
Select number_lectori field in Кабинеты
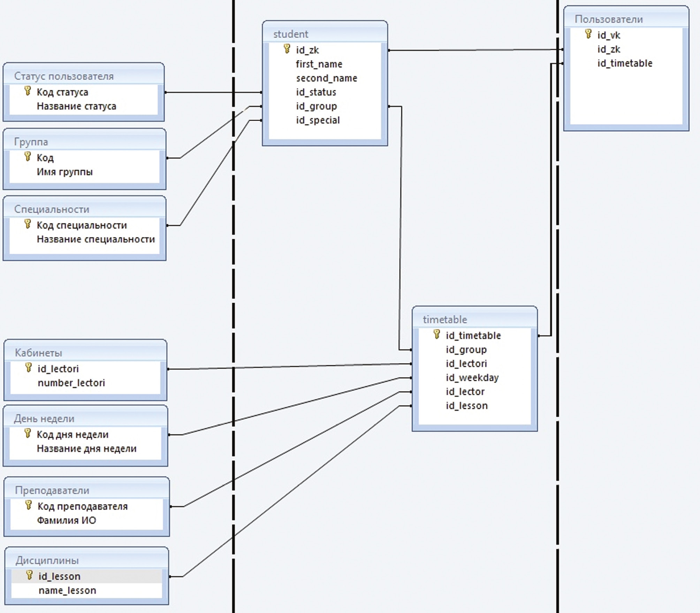[71, 383]
